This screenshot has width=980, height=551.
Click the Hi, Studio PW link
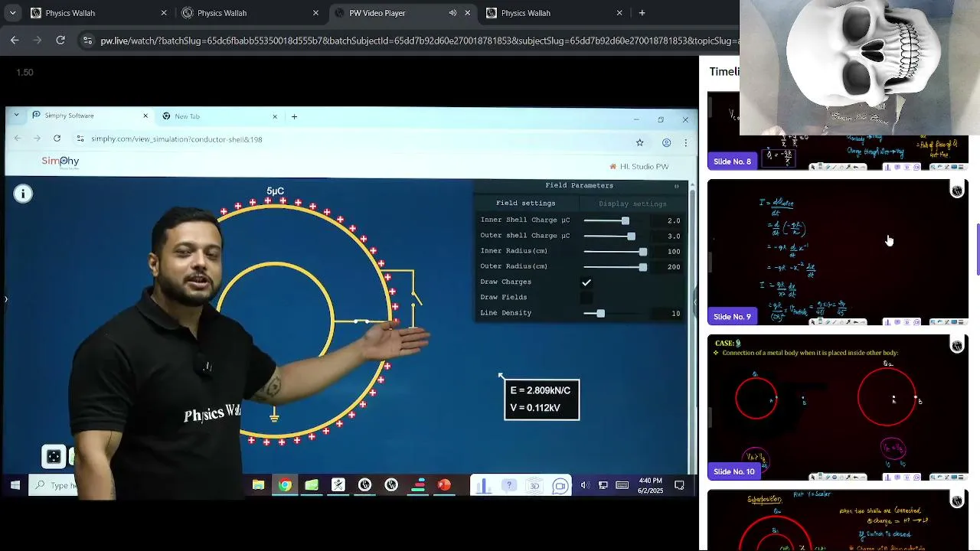click(x=639, y=167)
